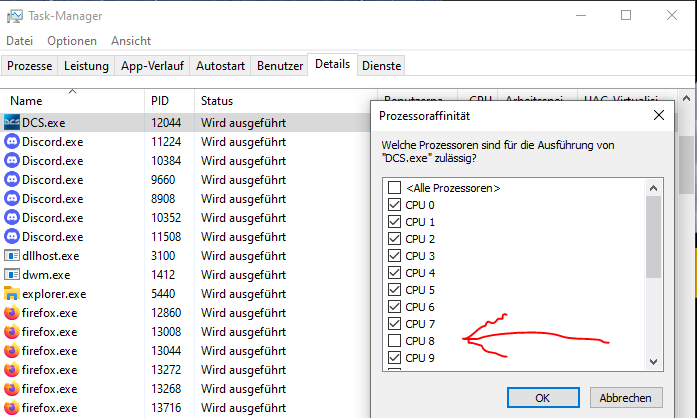The height and width of the screenshot is (418, 697).
Task: Click the dwm.exe process icon
Action: pyautogui.click(x=12, y=275)
